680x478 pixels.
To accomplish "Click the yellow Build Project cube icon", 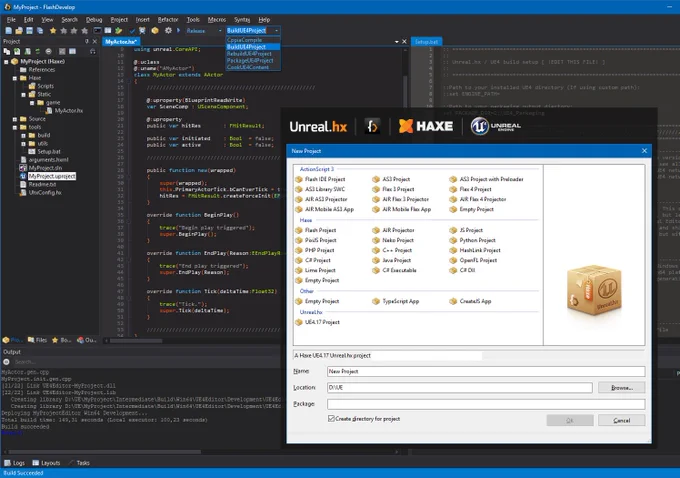I will [155, 31].
